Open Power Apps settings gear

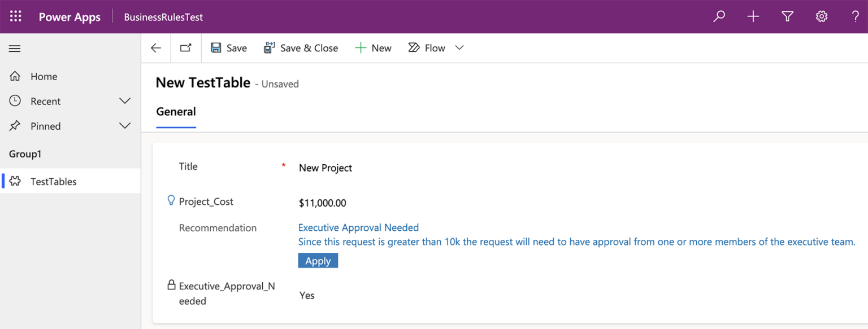pos(821,16)
